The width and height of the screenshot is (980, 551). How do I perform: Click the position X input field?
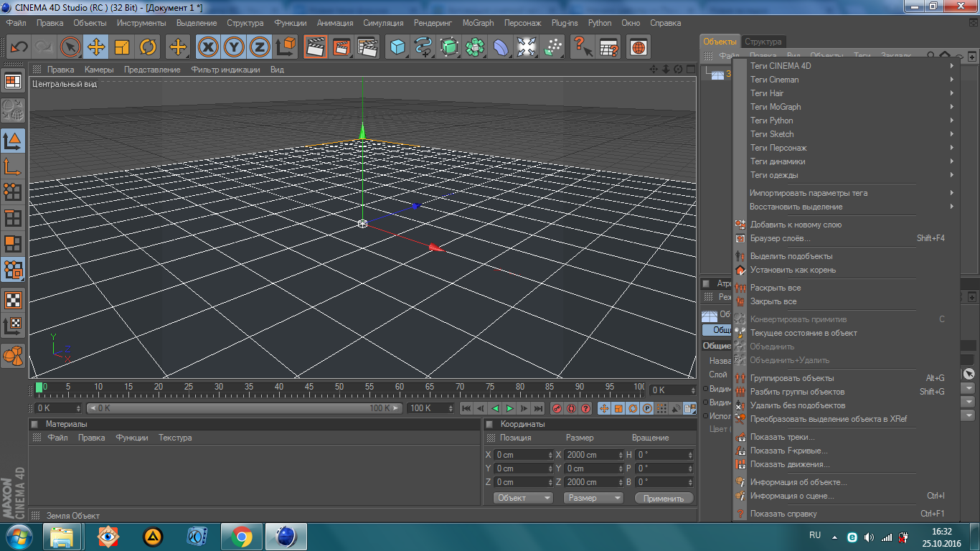coord(522,455)
